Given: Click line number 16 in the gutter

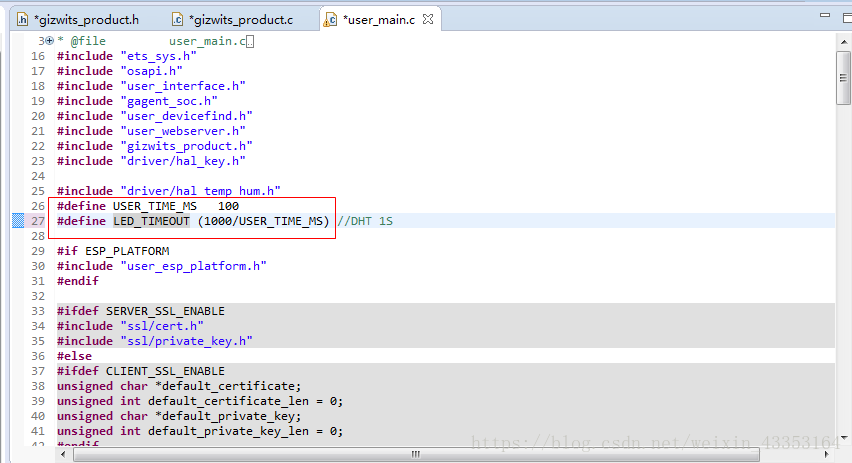Looking at the screenshot, I should [x=38, y=56].
